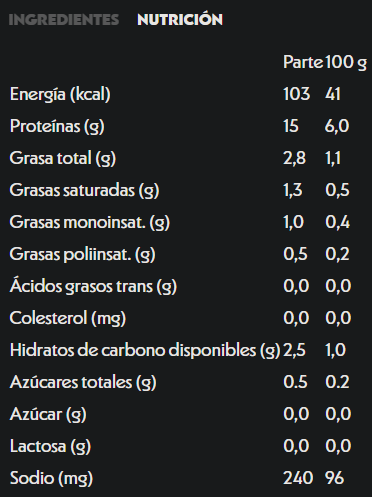
Task: Click the 96 sodium per-100g value
Action: point(334,478)
